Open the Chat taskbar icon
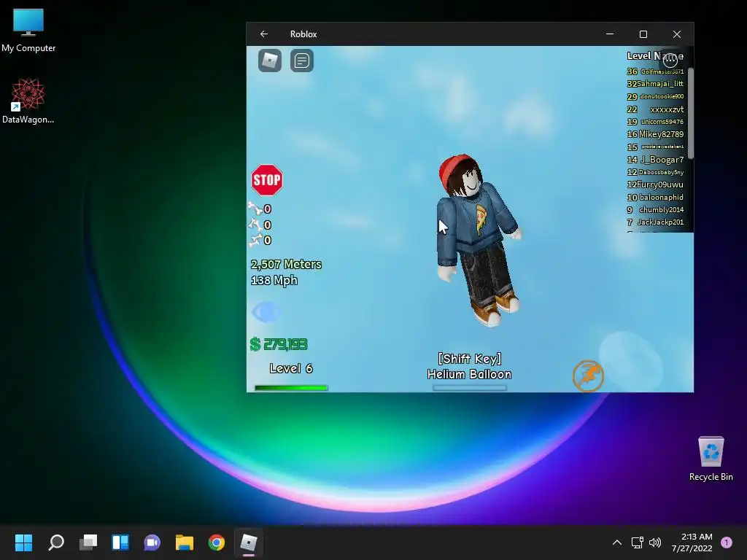This screenshot has width=747, height=560. click(x=152, y=542)
